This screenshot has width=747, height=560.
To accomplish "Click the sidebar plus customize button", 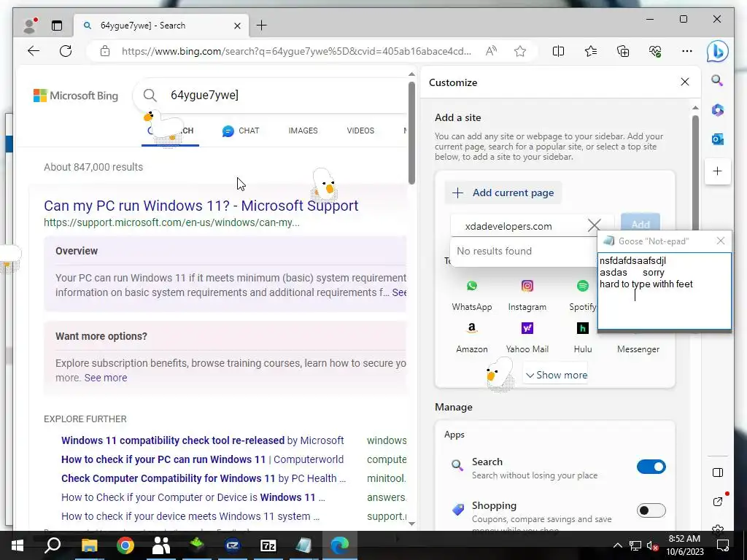I will click(718, 171).
